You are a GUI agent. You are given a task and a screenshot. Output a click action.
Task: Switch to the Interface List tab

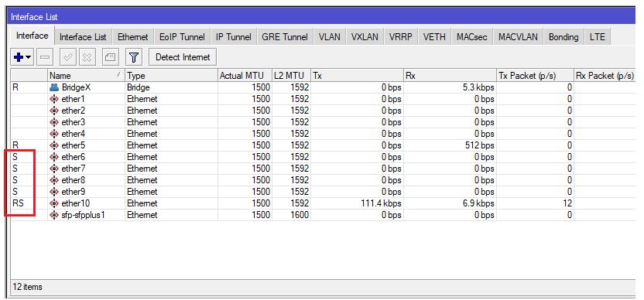tap(83, 37)
